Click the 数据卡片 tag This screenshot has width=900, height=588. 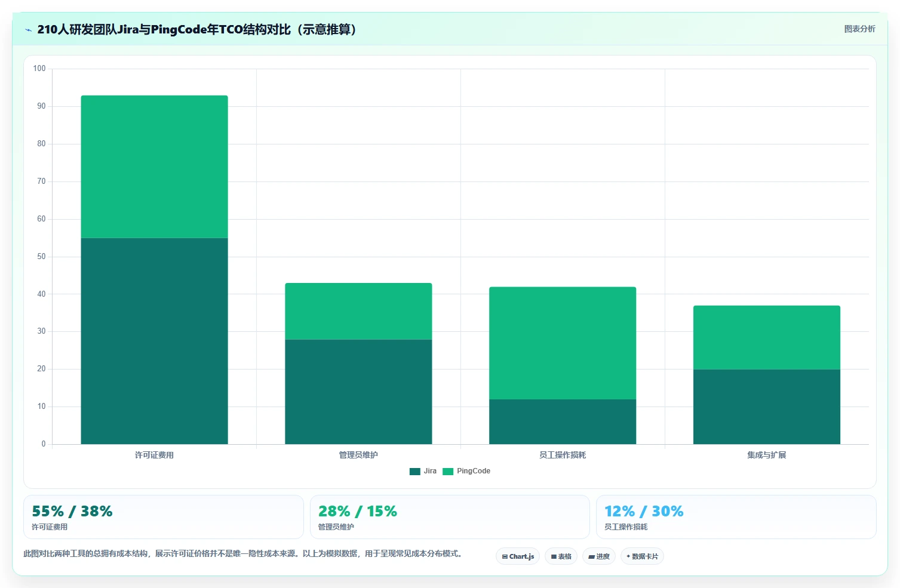642,556
